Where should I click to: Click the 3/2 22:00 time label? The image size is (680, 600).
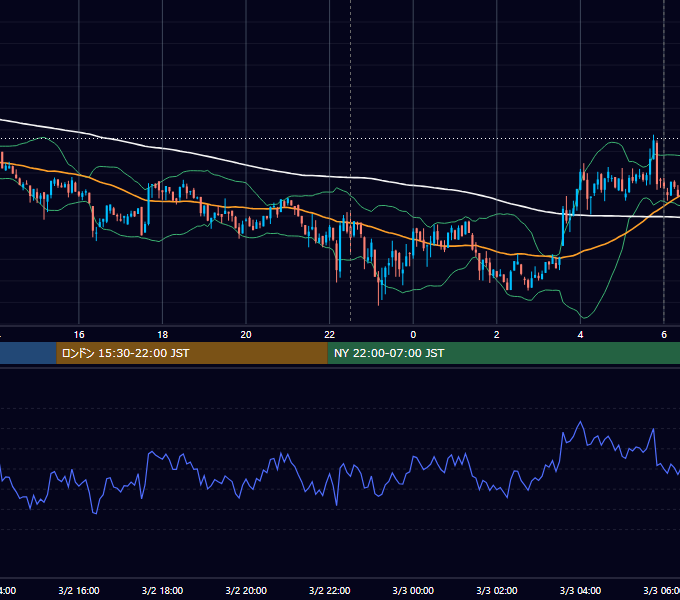point(330,590)
